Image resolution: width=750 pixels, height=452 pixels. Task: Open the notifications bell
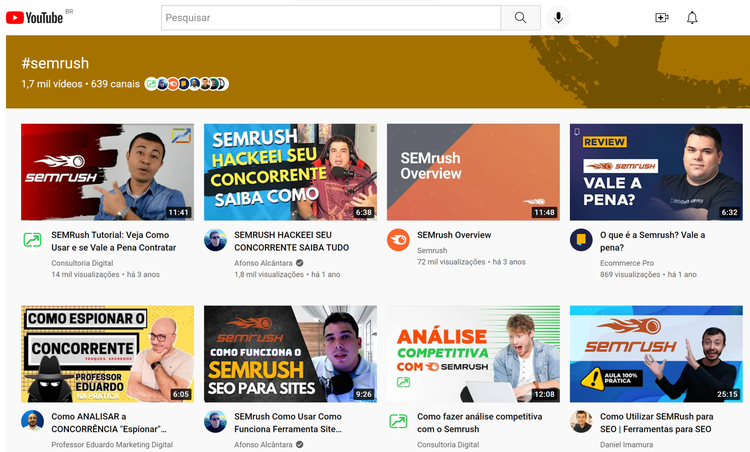pos(692,18)
